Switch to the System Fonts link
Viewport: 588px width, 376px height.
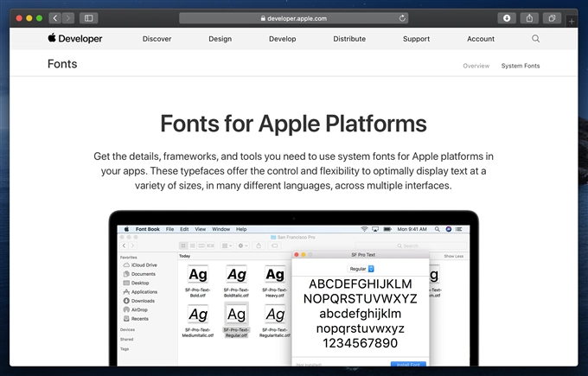(521, 66)
